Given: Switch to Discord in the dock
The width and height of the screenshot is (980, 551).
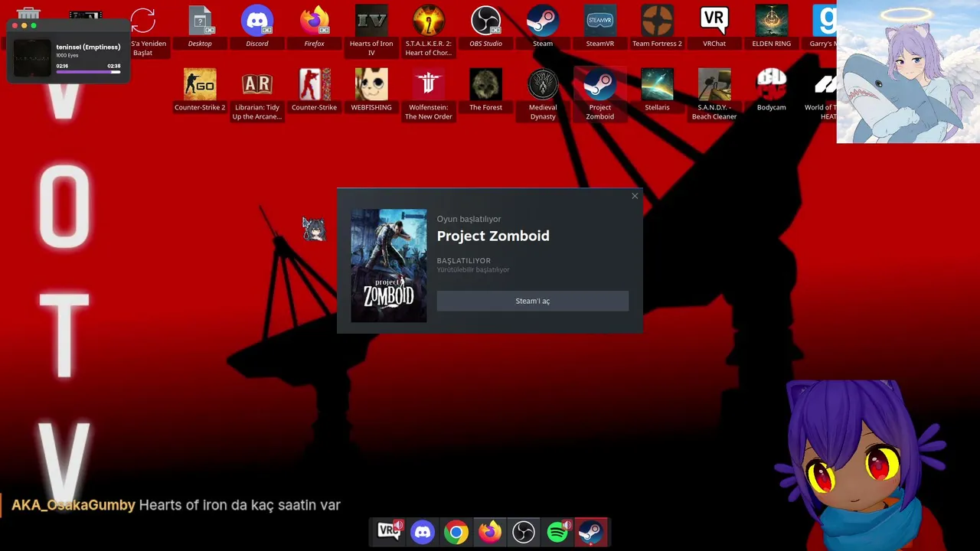Looking at the screenshot, I should (x=423, y=532).
